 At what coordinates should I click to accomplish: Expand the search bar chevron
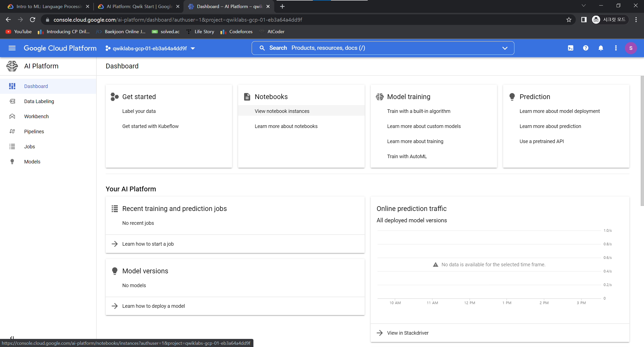505,48
